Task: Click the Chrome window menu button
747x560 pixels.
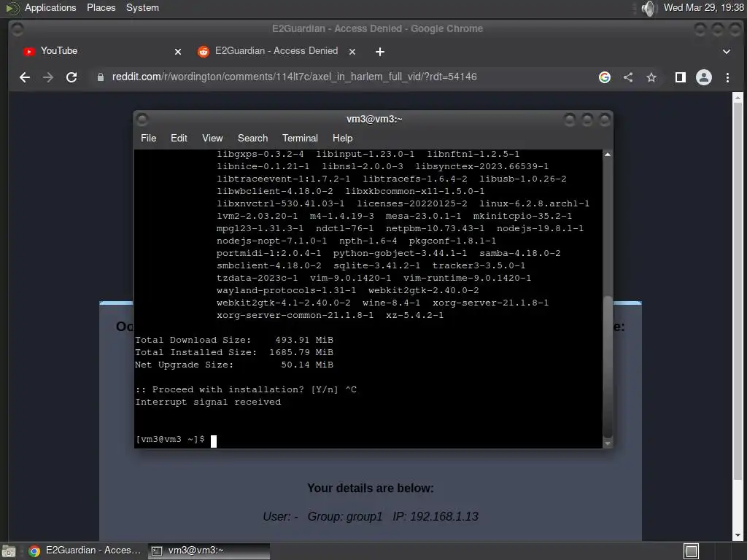Action: (x=18, y=29)
